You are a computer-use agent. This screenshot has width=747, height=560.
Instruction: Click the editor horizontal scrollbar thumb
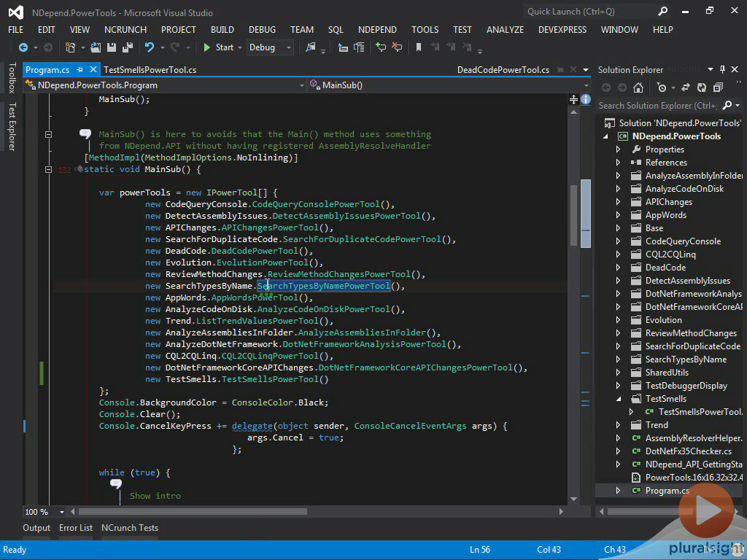tap(193, 512)
